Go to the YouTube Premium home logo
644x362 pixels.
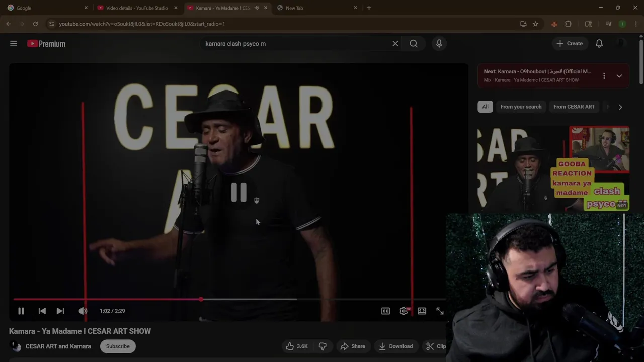46,44
